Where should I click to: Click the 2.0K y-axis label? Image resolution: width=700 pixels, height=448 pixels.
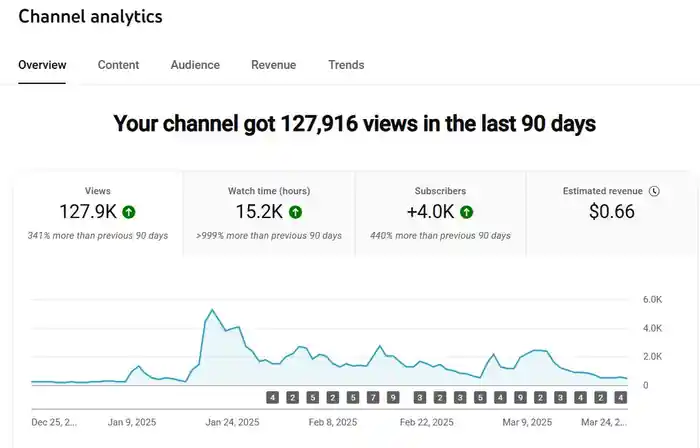(x=652, y=357)
